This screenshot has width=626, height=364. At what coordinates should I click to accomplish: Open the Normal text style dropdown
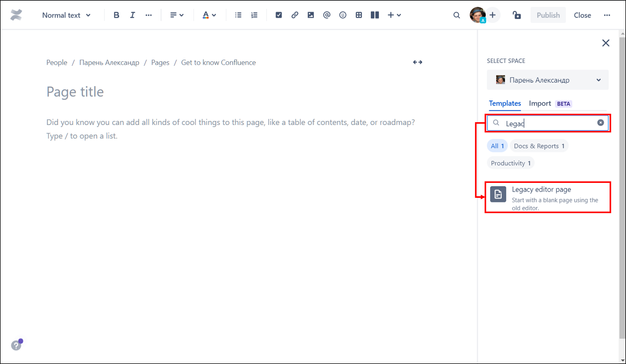click(x=66, y=15)
